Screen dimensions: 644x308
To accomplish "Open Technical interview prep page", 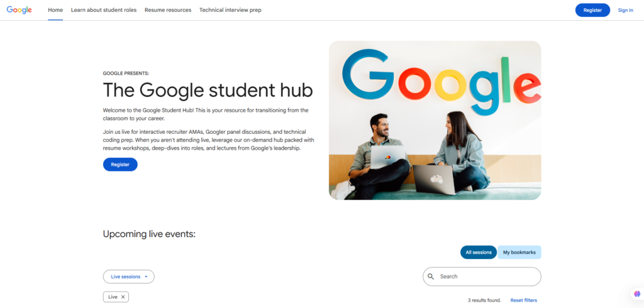I will click(230, 10).
